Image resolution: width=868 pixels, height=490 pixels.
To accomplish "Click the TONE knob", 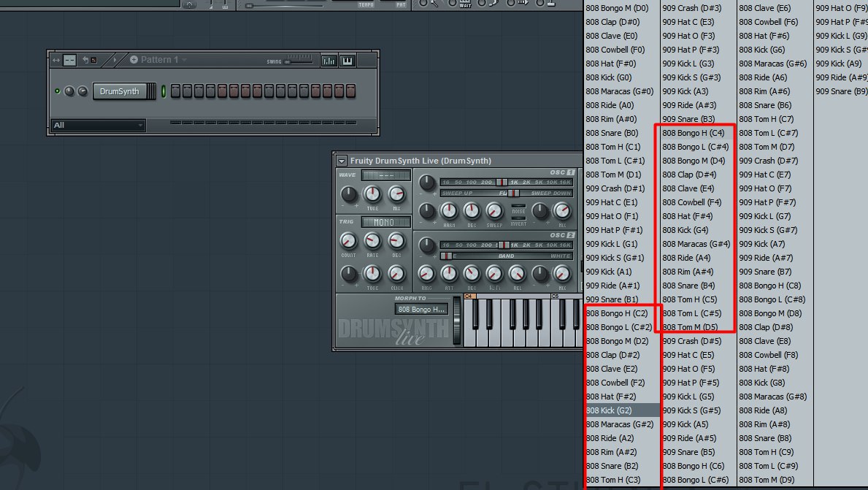I will 372,274.
